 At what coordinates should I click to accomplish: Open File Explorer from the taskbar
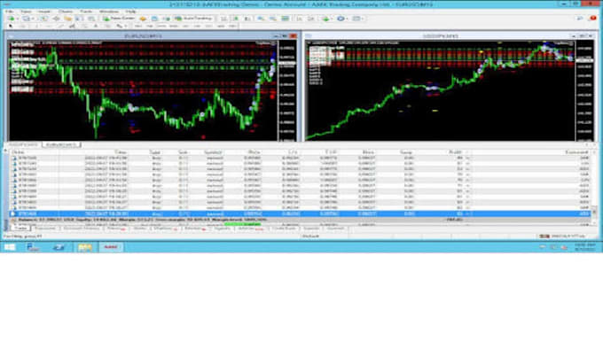tap(85, 247)
